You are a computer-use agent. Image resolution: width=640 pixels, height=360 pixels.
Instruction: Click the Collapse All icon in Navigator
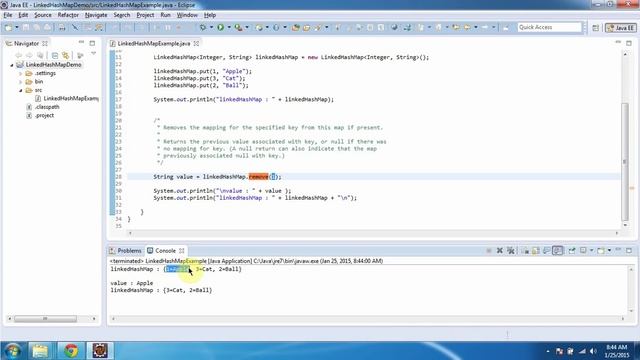coord(55,55)
